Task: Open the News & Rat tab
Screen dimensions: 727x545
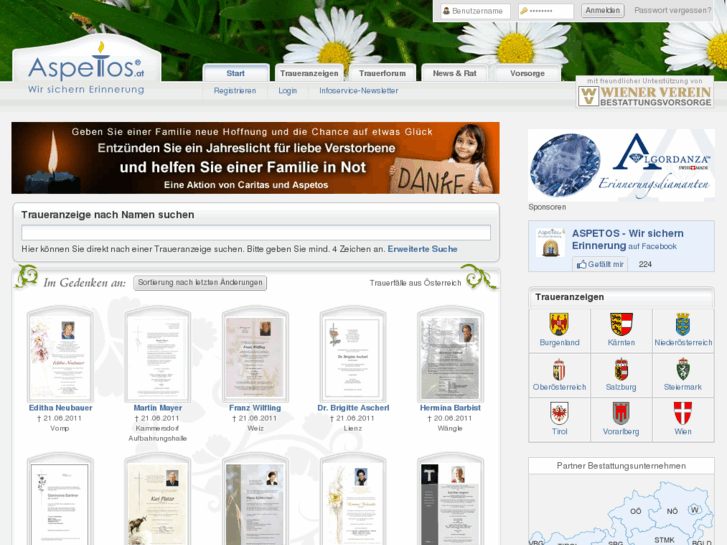Action: [x=455, y=73]
